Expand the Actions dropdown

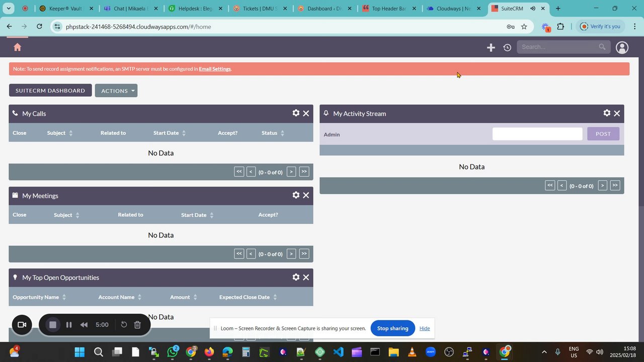116,90
